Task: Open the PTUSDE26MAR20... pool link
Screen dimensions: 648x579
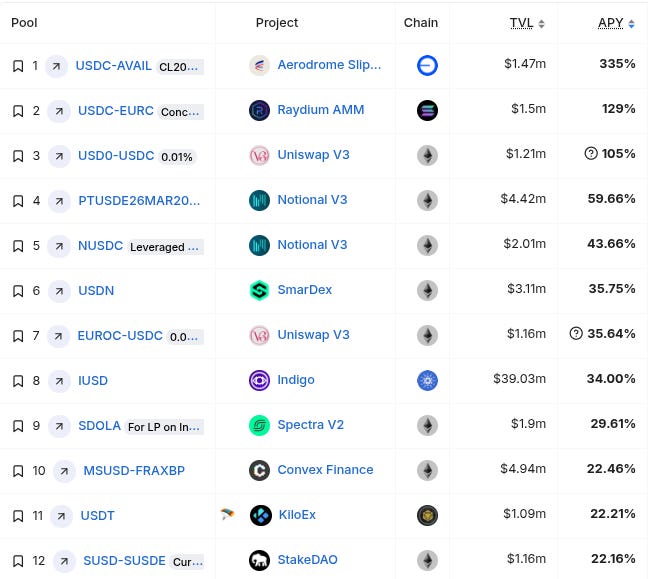Action: pyautogui.click(x=139, y=201)
